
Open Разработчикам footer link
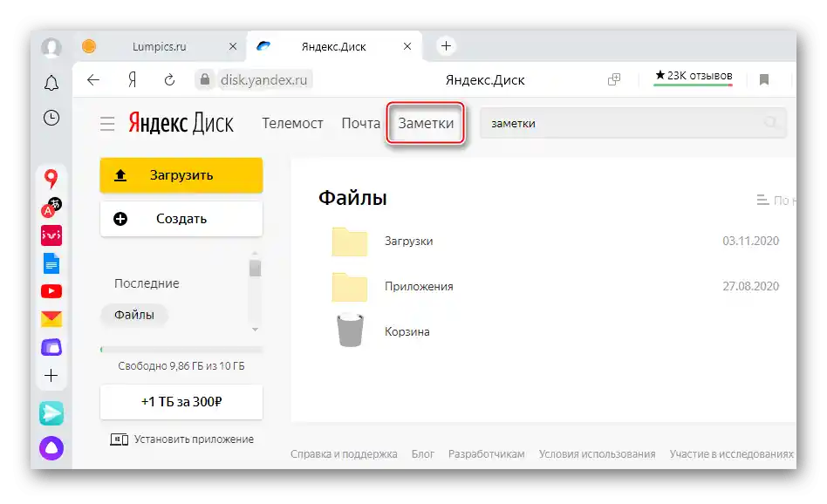(x=486, y=454)
